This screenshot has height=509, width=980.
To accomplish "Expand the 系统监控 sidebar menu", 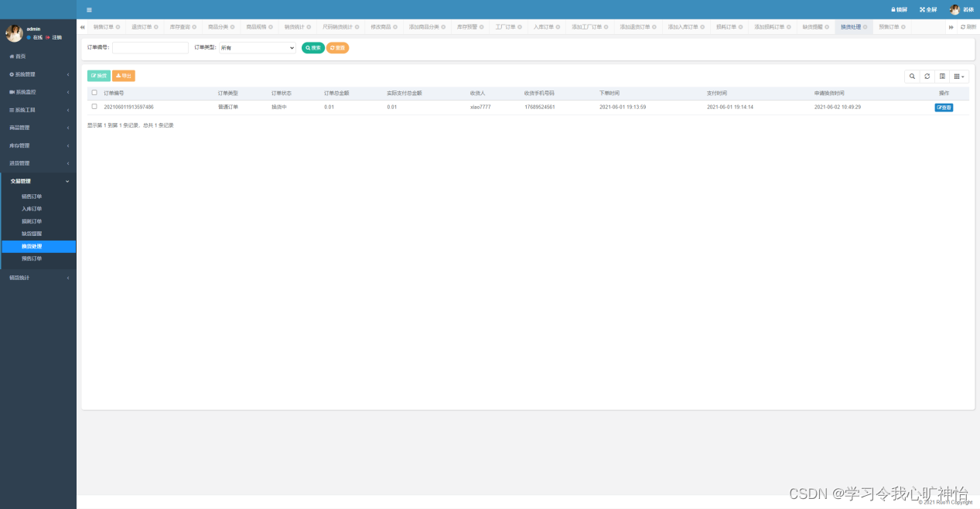I will 38,92.
